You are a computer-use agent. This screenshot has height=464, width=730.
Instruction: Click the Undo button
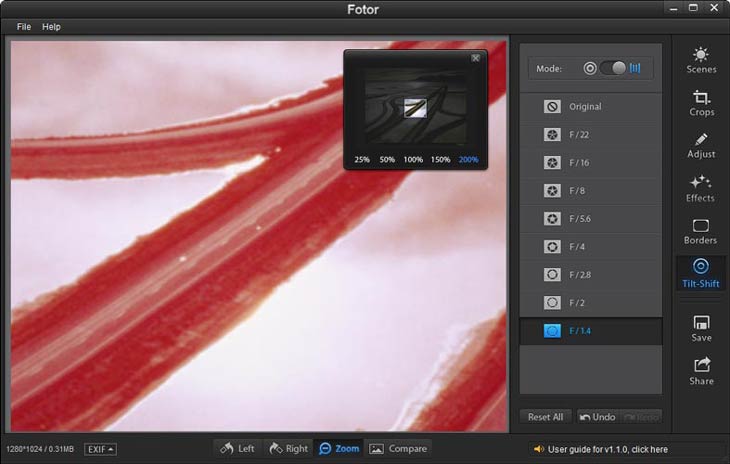[x=597, y=417]
